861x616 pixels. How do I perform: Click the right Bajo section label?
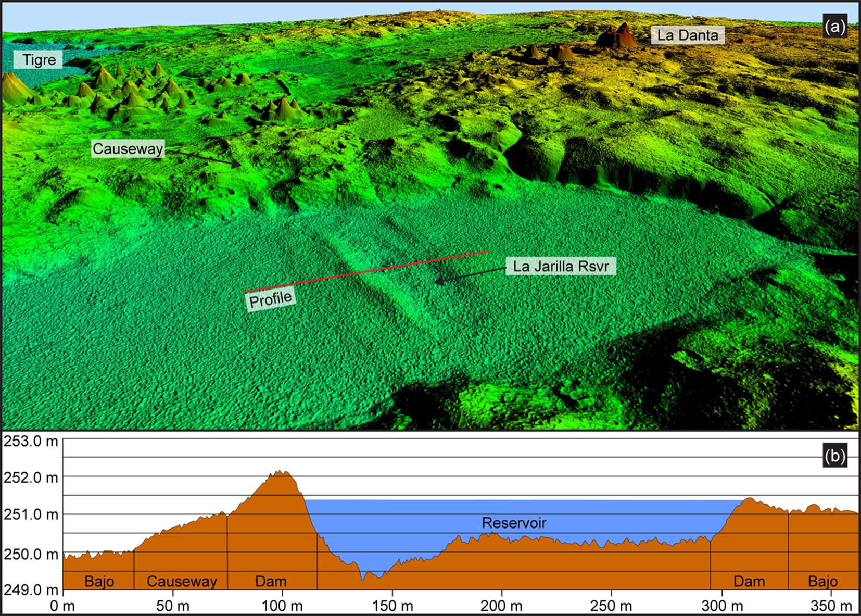pos(822,581)
